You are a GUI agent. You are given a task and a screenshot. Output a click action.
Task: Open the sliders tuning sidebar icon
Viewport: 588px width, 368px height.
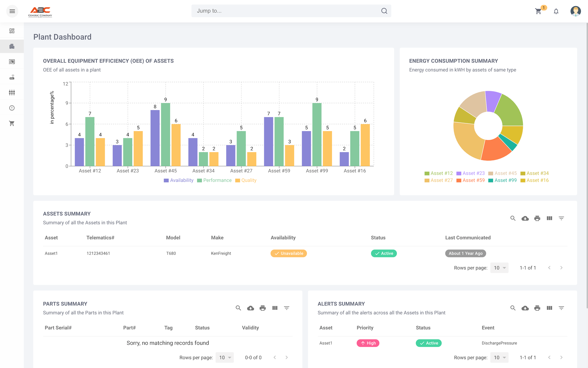tap(12, 93)
